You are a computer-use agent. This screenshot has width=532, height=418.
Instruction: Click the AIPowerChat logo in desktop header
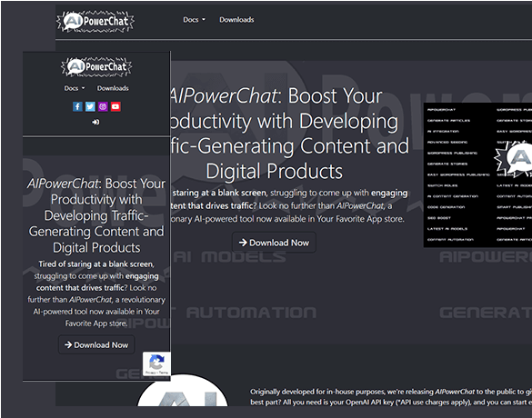click(95, 21)
